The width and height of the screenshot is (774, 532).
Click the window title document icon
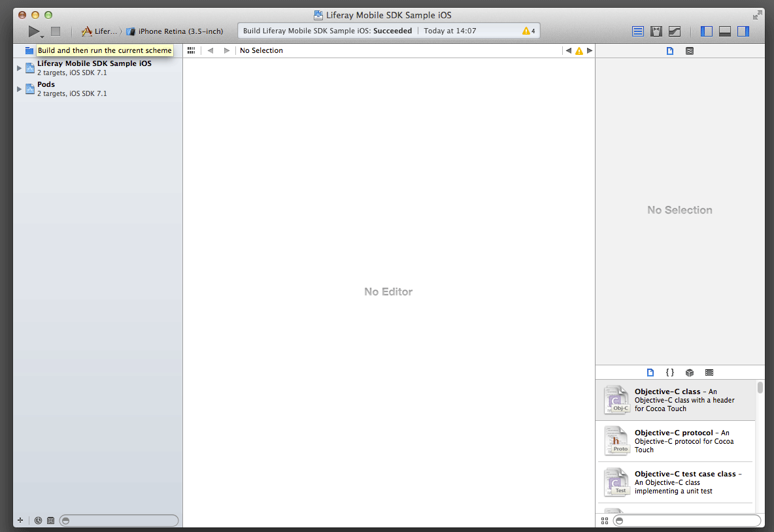(x=318, y=15)
